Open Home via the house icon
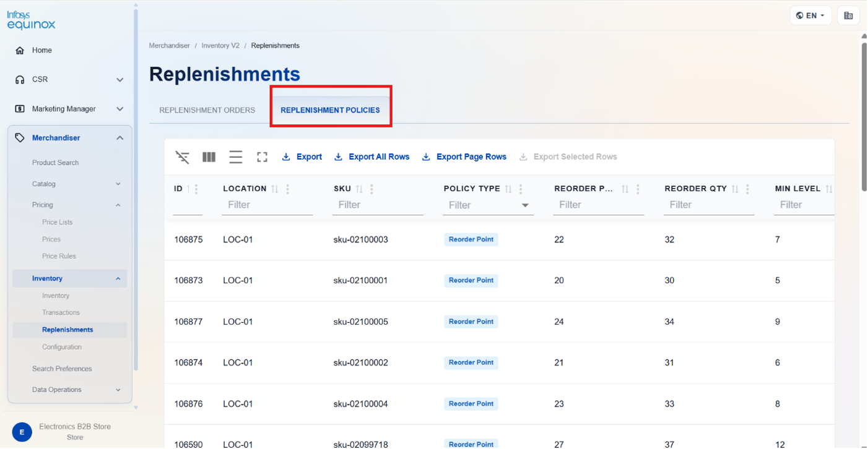 tap(20, 50)
